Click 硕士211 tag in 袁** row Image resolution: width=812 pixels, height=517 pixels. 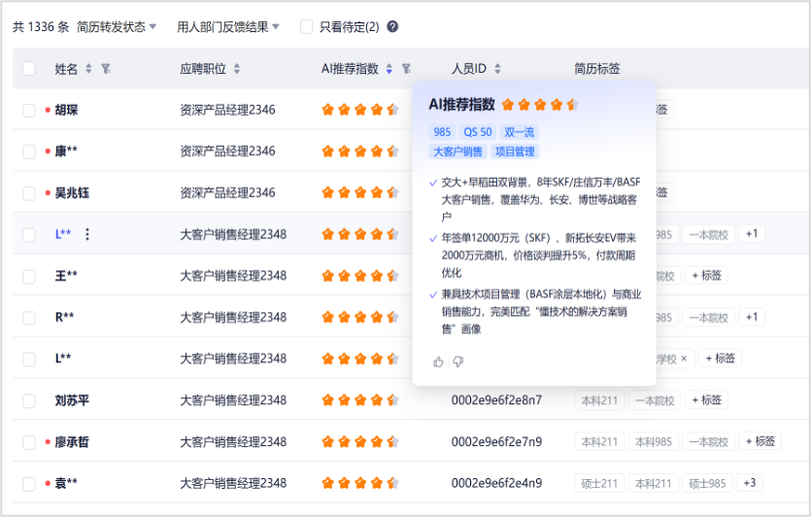[x=599, y=483]
